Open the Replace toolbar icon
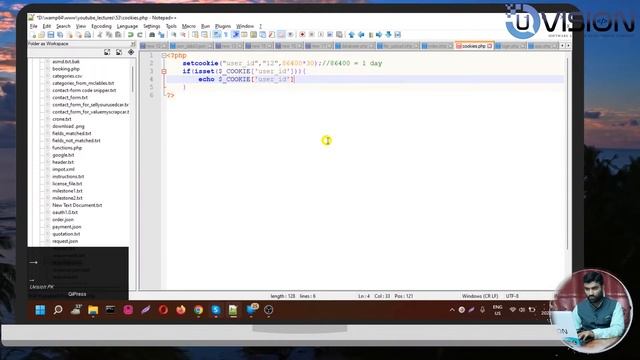Screen dimensions: 640x360 click(x=162, y=35)
